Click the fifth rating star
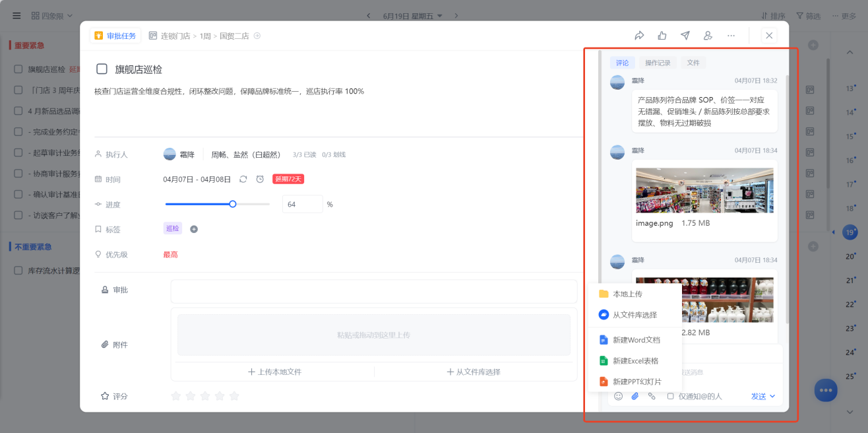The image size is (868, 433). click(234, 396)
